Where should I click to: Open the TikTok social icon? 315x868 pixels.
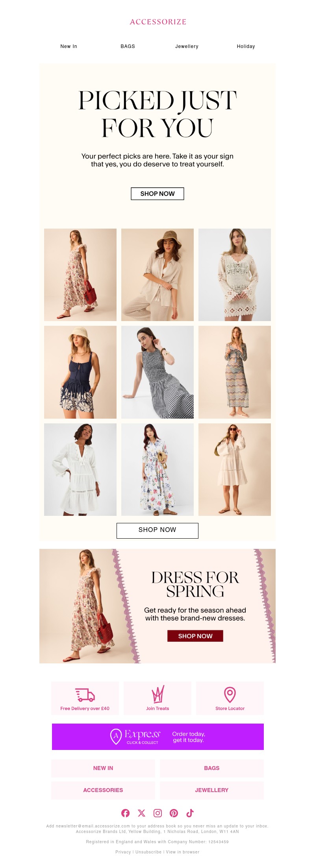tap(190, 813)
